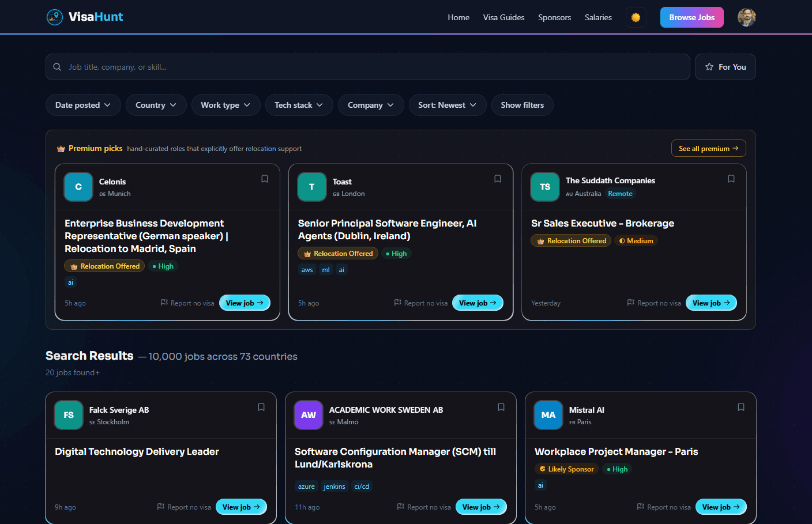
Task: View job for Workplace Project Manager Paris
Action: [721, 507]
